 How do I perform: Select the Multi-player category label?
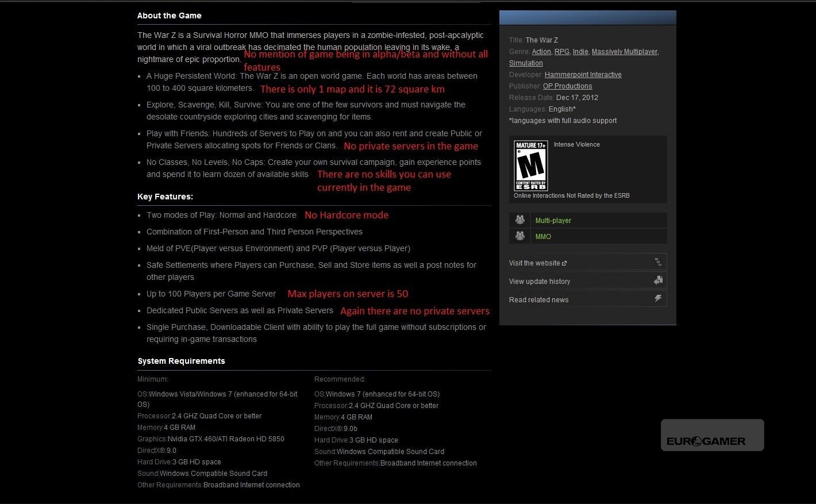(553, 221)
